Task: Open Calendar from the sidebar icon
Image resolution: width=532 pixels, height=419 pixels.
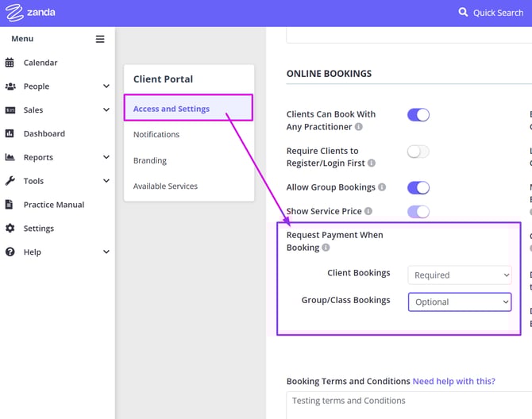Action: point(10,63)
